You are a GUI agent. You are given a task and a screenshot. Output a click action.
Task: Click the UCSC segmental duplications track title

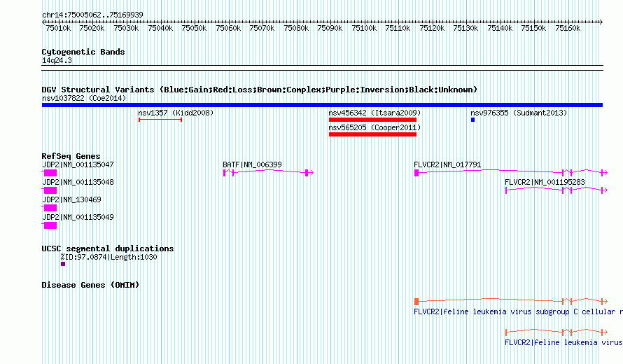click(x=108, y=248)
